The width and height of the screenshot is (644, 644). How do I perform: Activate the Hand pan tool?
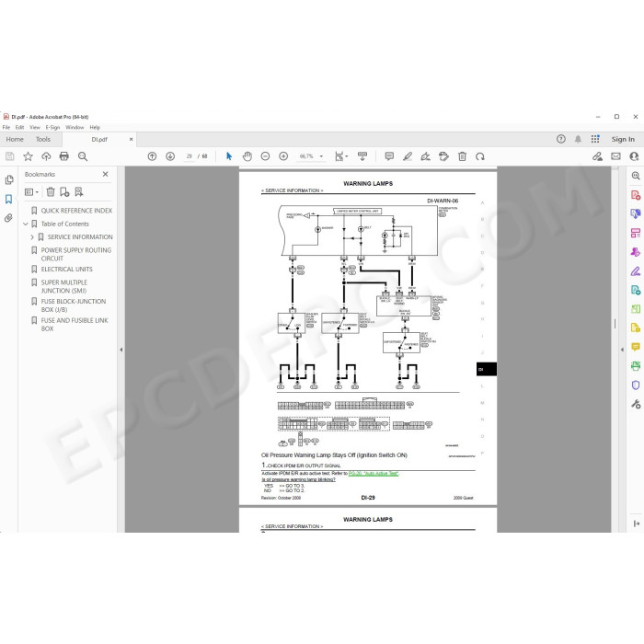247,156
